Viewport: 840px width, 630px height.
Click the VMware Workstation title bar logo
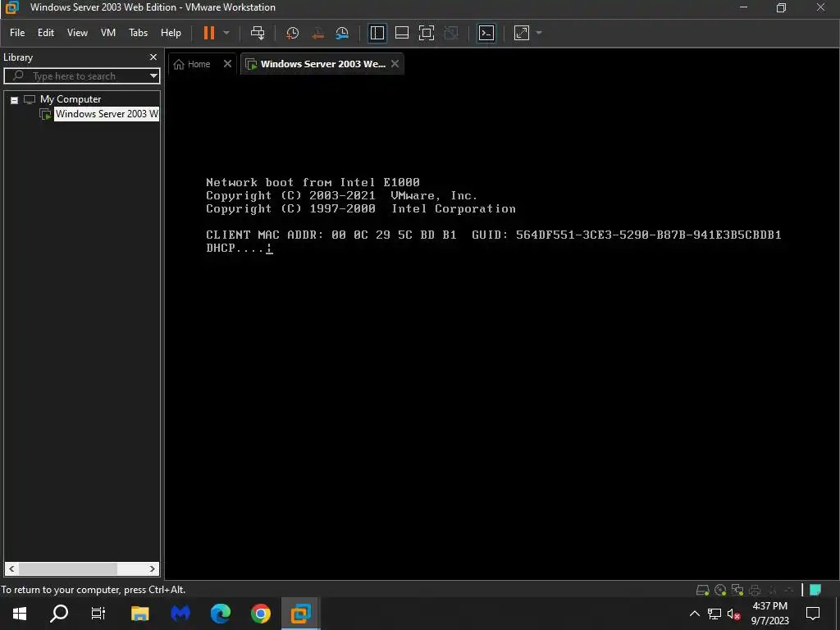(x=11, y=7)
